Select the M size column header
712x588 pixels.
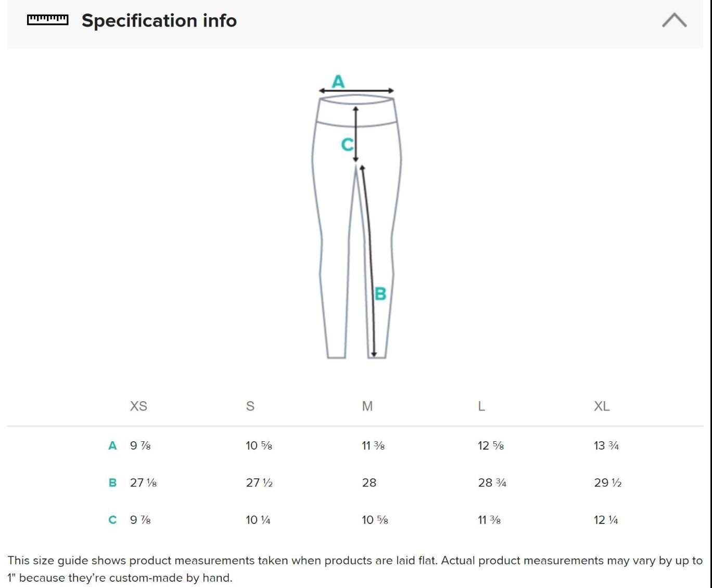367,406
